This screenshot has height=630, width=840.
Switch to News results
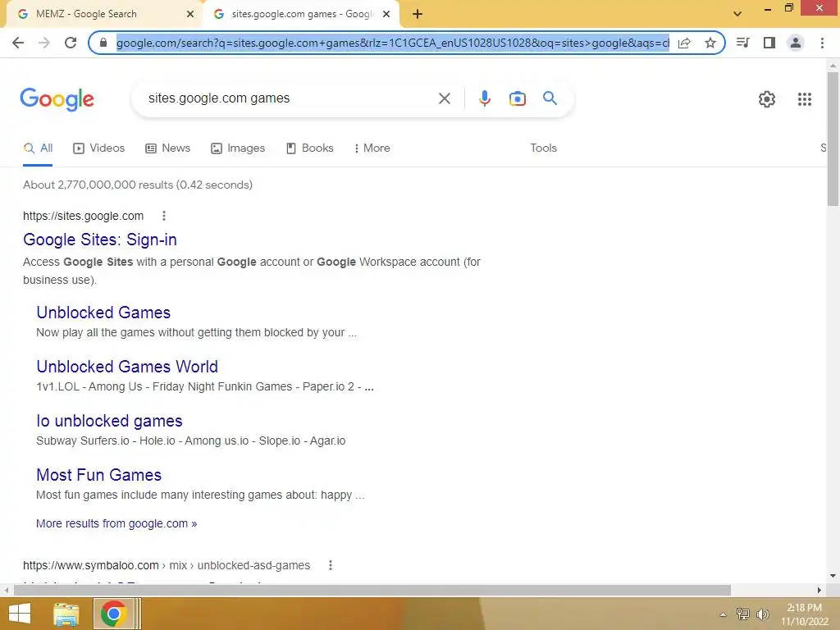click(x=167, y=148)
